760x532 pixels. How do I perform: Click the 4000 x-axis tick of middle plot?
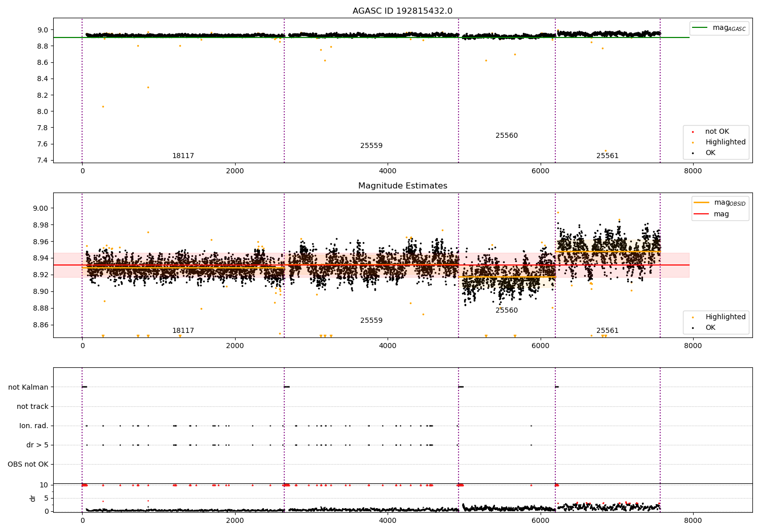388,346
